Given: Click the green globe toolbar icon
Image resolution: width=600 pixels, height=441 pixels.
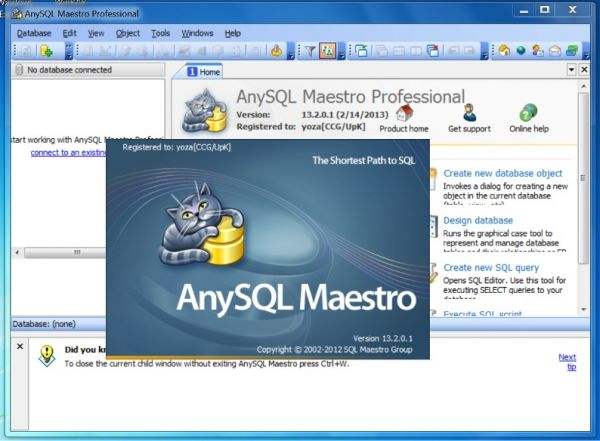Looking at the screenshot, I should pyautogui.click(x=521, y=51).
